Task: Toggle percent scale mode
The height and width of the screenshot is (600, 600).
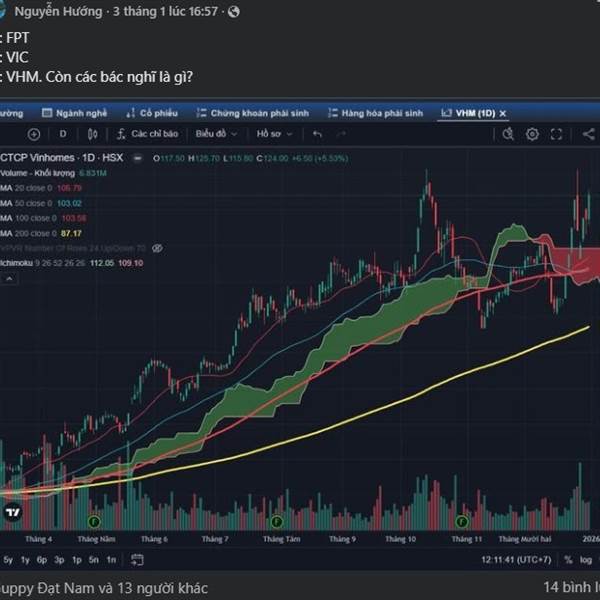Action: pos(569,560)
